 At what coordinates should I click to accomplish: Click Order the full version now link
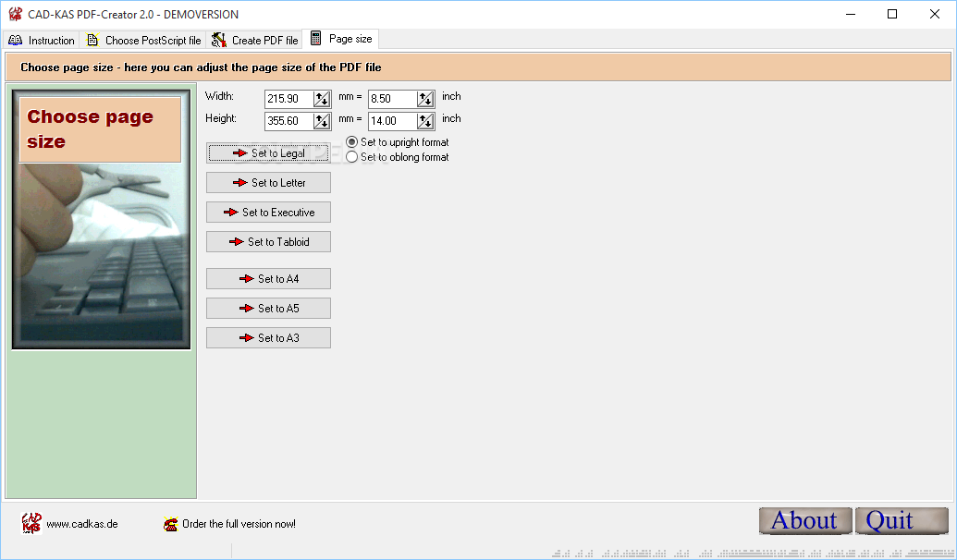pos(239,524)
